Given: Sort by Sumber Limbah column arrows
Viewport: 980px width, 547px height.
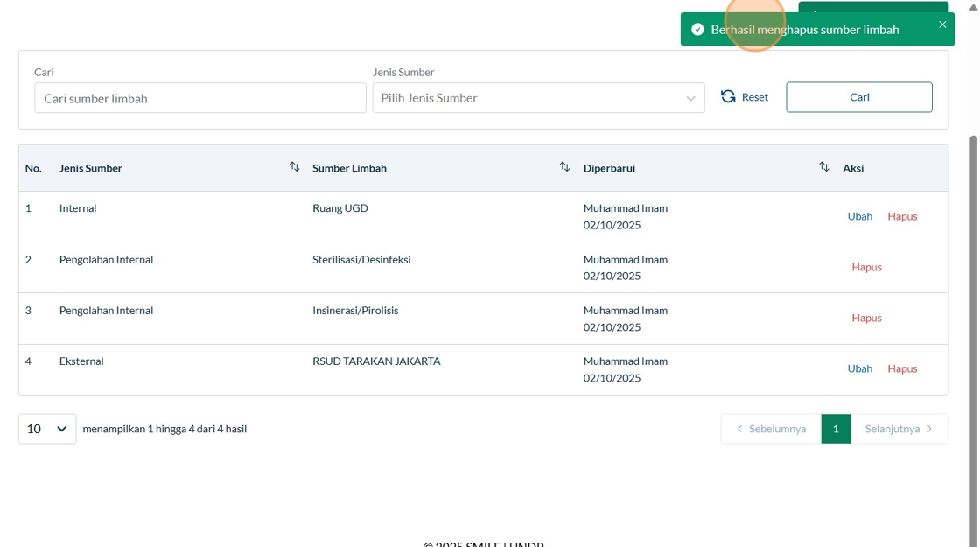Looking at the screenshot, I should click(x=565, y=167).
